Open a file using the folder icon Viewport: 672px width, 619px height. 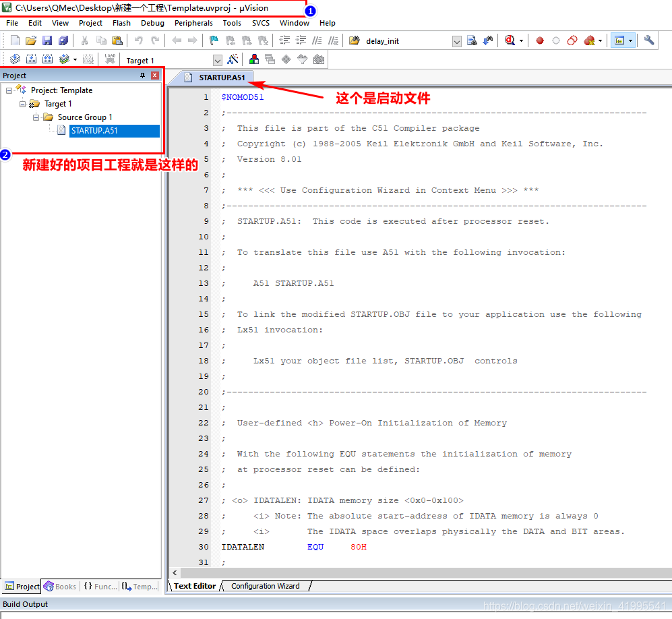31,40
